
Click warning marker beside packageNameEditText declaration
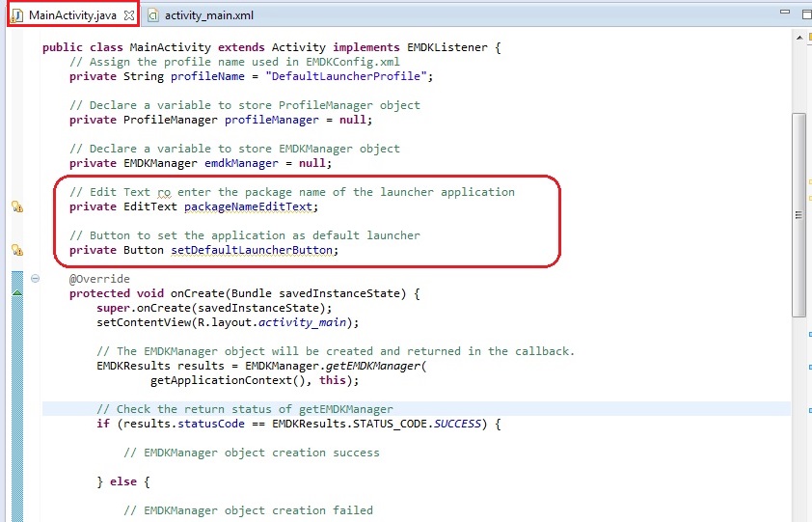click(x=16, y=206)
